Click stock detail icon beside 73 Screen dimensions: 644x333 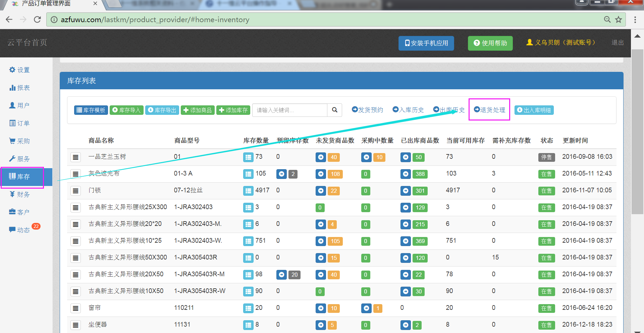tap(248, 157)
